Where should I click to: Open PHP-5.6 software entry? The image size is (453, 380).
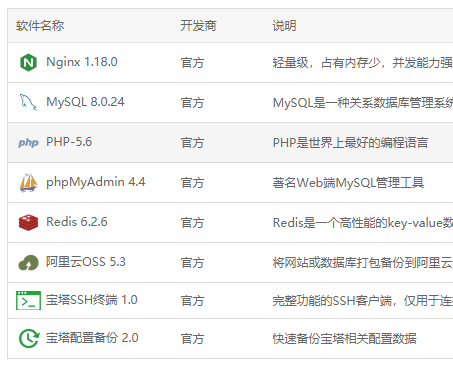69,142
